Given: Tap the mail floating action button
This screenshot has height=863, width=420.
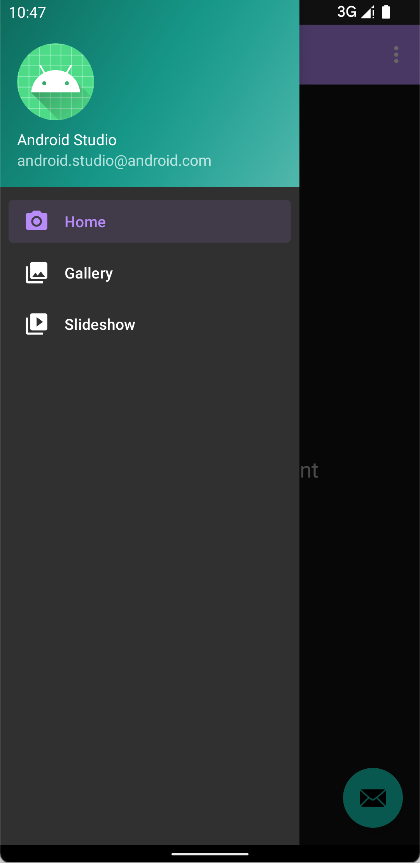Looking at the screenshot, I should point(373,798).
